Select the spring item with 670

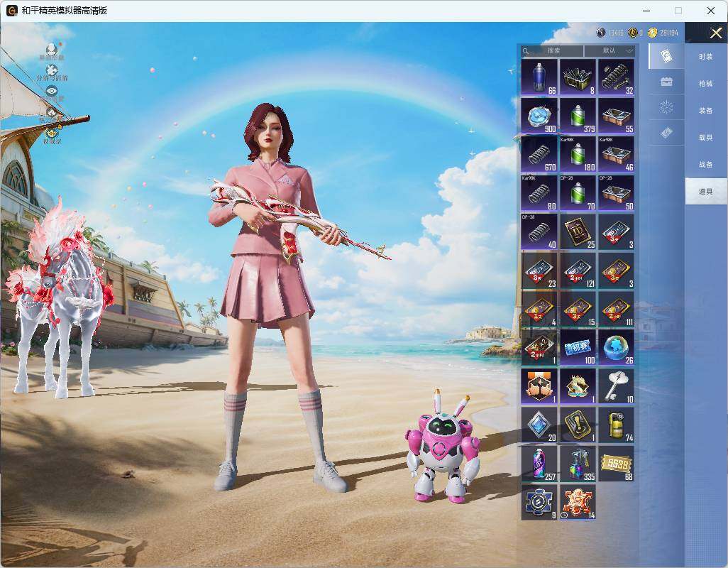[x=539, y=154]
